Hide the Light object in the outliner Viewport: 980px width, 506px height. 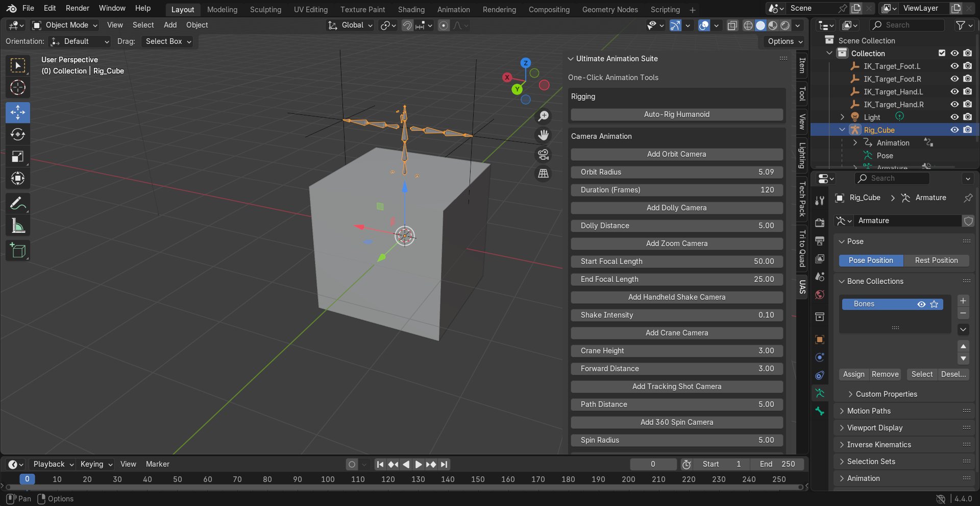(x=954, y=117)
